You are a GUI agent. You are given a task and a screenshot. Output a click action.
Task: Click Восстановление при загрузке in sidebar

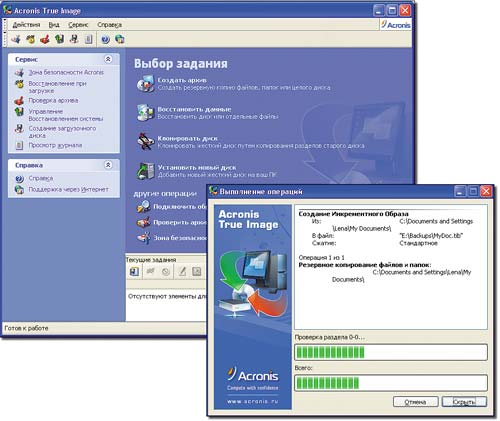[57, 87]
